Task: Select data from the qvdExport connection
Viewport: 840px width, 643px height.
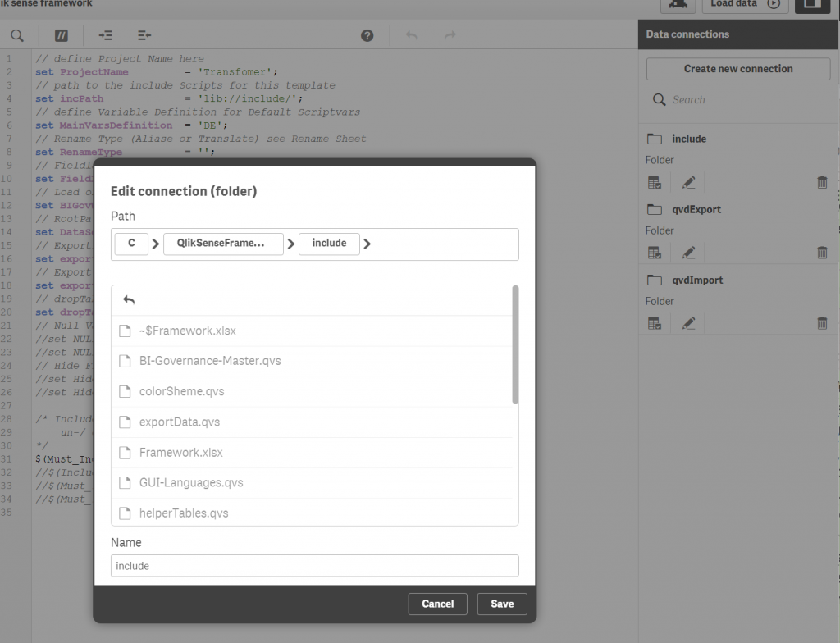Action: (x=655, y=253)
